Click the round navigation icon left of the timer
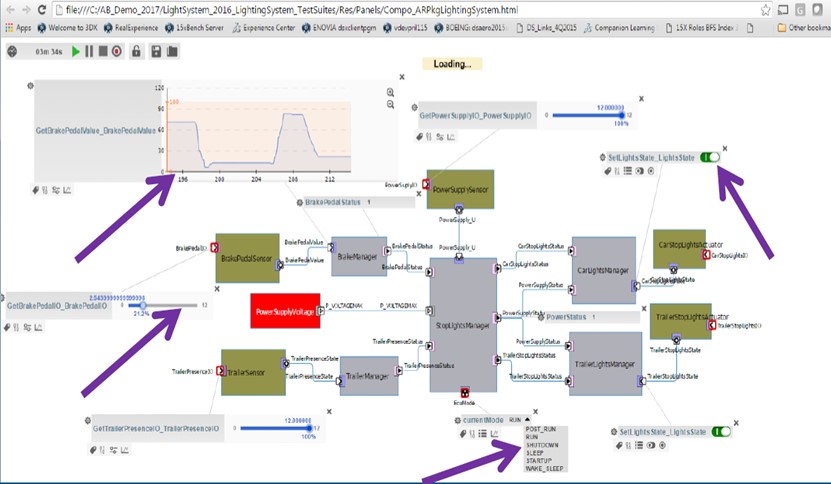 (12, 51)
